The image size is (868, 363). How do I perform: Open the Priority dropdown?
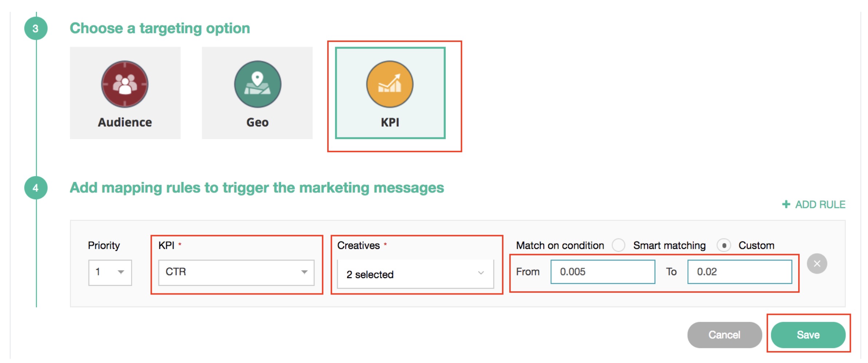(110, 272)
